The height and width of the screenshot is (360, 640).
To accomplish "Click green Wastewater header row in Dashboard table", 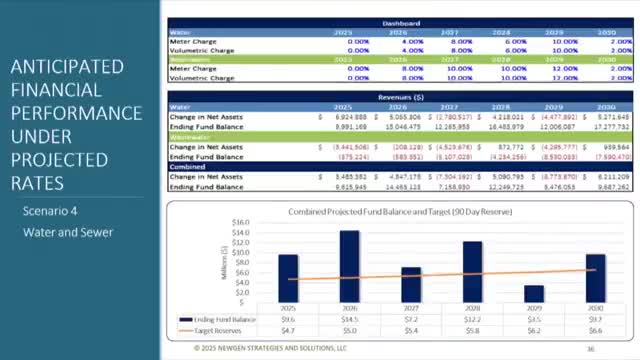I will click(x=401, y=60).
